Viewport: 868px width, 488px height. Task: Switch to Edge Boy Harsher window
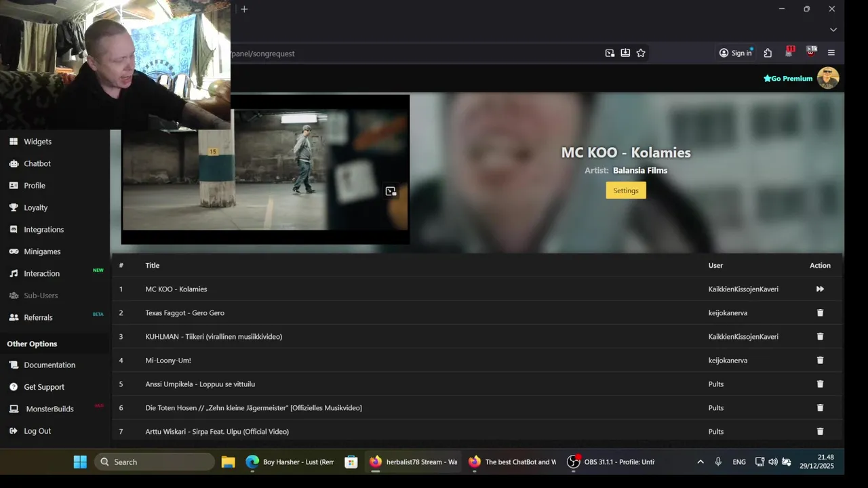tap(290, 462)
